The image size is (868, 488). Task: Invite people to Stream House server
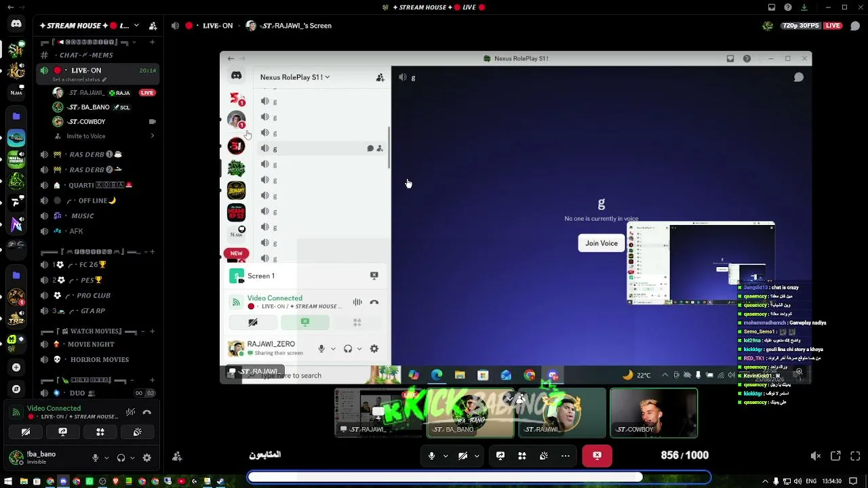coord(153,26)
